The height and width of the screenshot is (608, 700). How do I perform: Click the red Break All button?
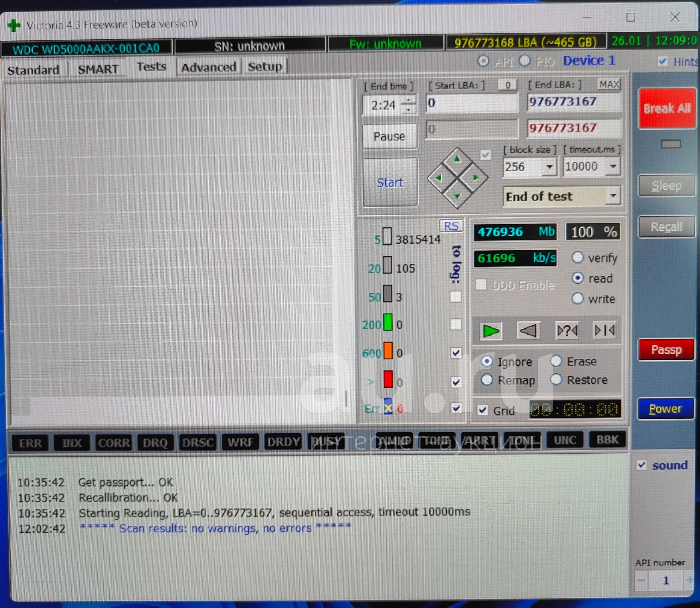tap(667, 108)
